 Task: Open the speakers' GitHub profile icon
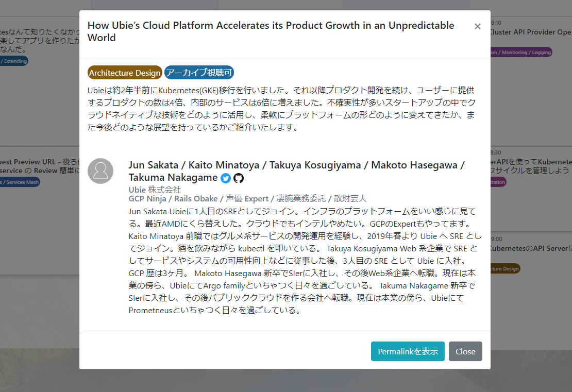(x=238, y=178)
